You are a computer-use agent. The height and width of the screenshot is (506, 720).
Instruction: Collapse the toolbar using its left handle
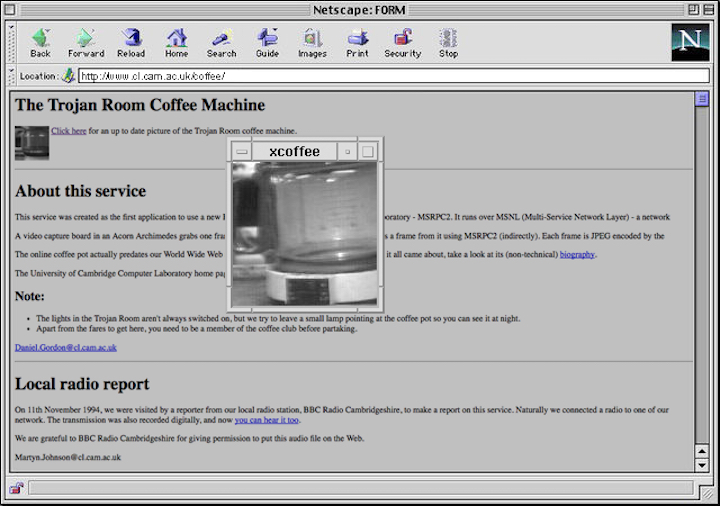tap(11, 43)
